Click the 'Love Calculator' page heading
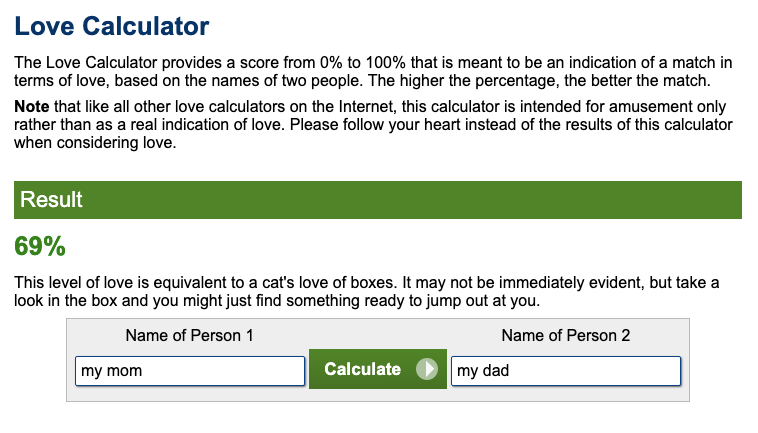758x433 pixels. pyautogui.click(x=112, y=26)
